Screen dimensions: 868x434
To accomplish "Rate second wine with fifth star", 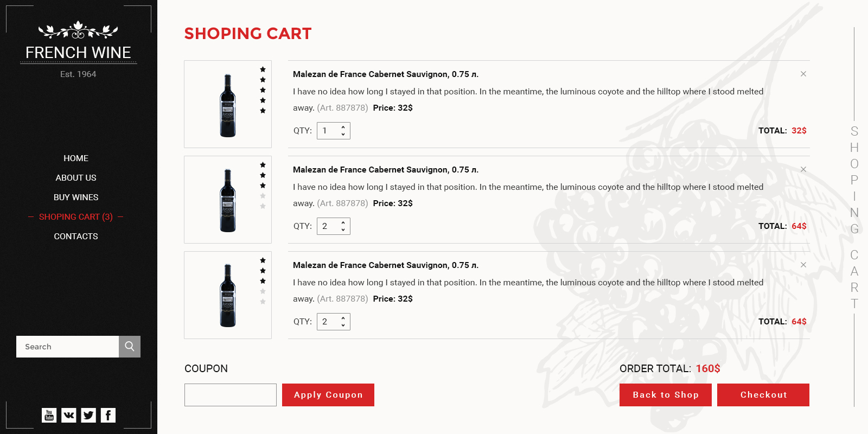I will click(263, 206).
